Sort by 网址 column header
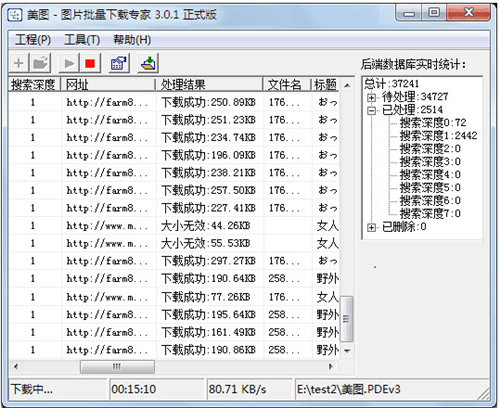The image size is (500, 408). (x=108, y=85)
